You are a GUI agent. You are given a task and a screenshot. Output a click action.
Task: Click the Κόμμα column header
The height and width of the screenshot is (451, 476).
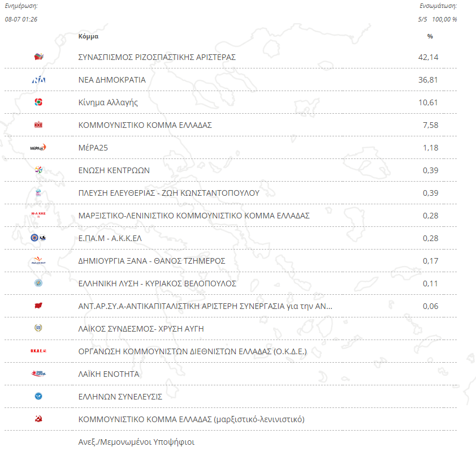(x=88, y=36)
